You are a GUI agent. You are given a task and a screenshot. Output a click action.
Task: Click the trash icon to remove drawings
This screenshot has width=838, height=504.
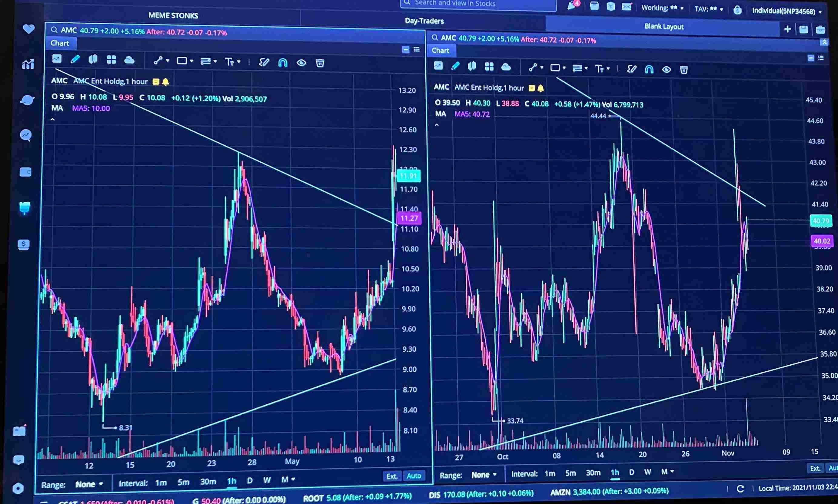[x=320, y=62]
